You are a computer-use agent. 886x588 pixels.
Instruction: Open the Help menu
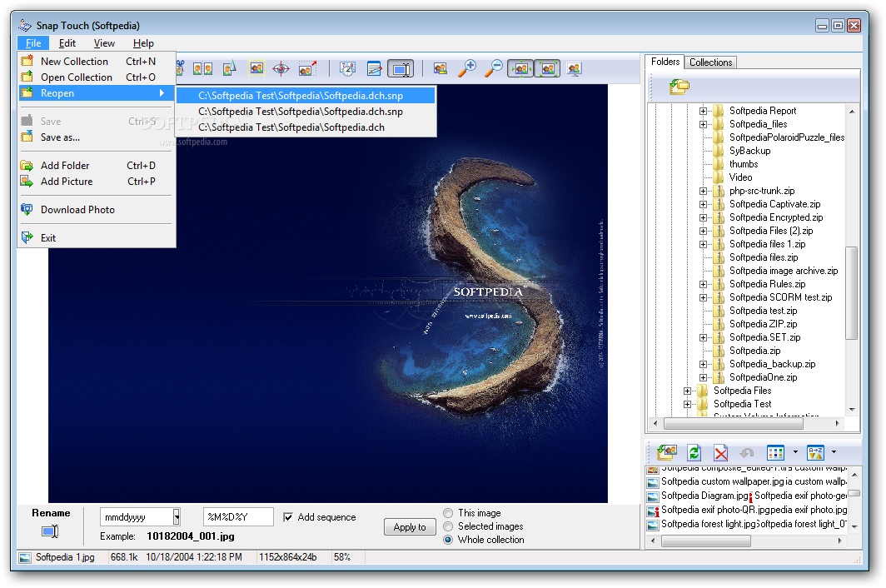[143, 43]
